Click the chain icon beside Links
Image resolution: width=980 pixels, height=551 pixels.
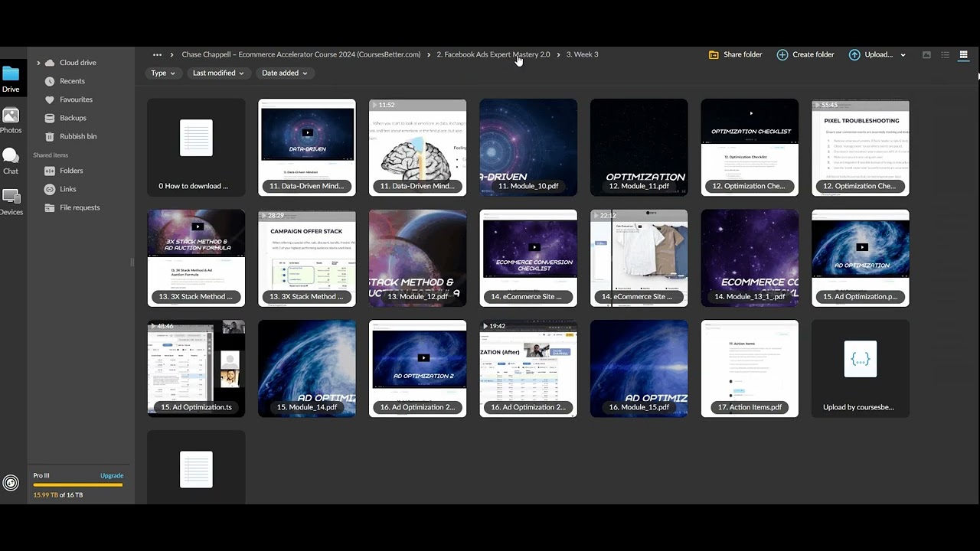[50, 189]
